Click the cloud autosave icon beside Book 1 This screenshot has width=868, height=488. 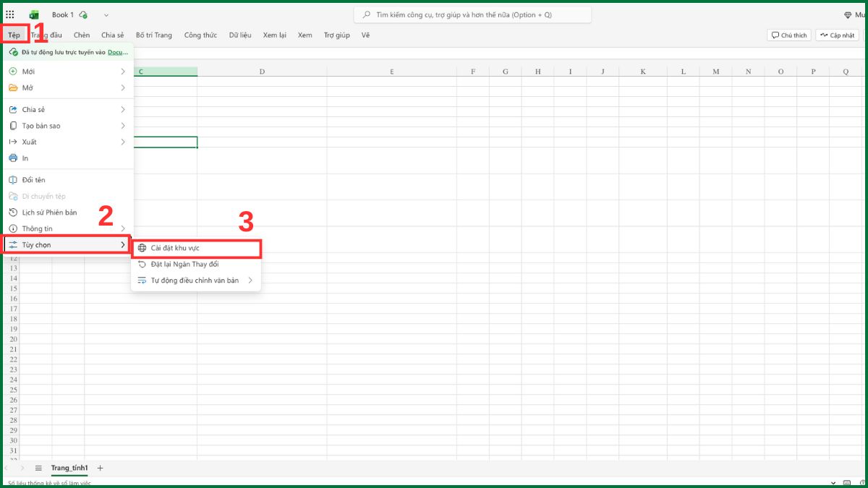tap(82, 15)
